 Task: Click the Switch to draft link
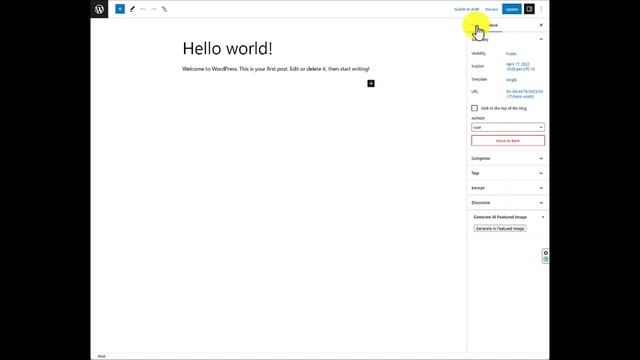467,9
